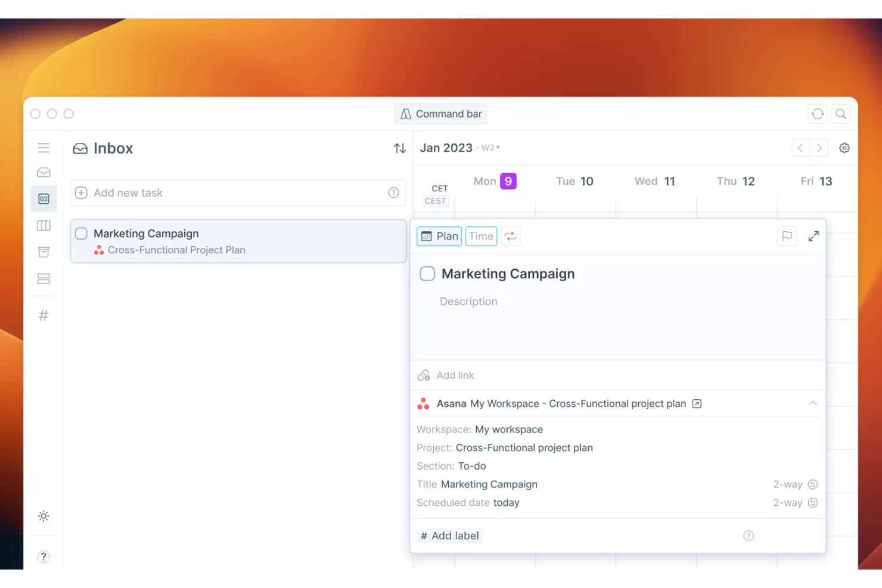The image size is (882, 588).
Task: Open labels via hashtag sidebar icon
Action: [44, 316]
